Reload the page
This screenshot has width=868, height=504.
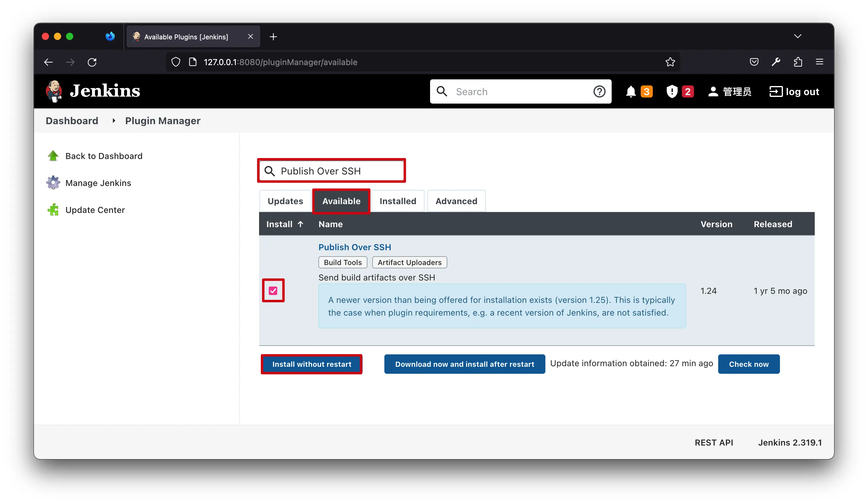click(92, 62)
